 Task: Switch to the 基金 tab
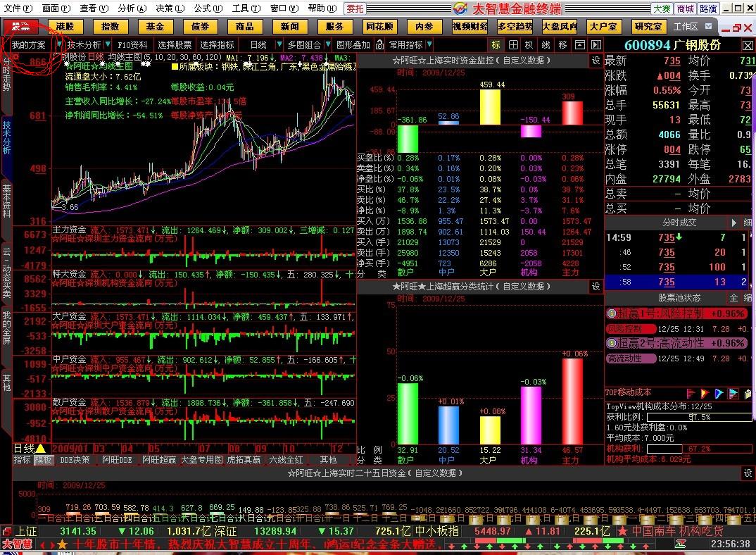tap(156, 27)
